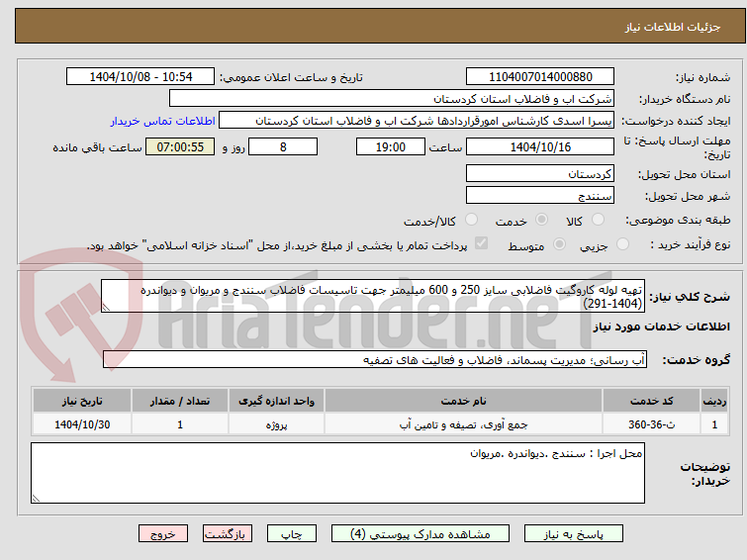Select the کالا radio button
Screen dimensions: 747x560
click(598, 220)
